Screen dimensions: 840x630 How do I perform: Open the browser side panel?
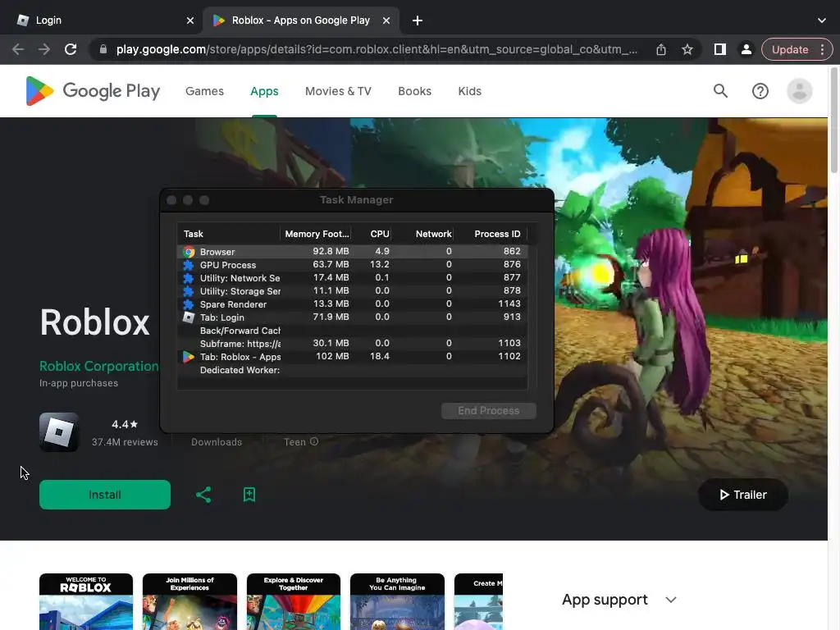(720, 49)
